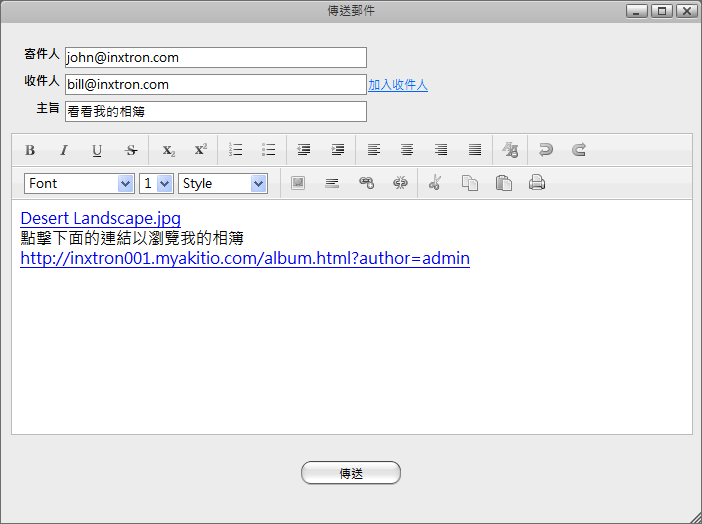Click the print icon
Image resolution: width=702 pixels, height=524 pixels.
pos(537,183)
